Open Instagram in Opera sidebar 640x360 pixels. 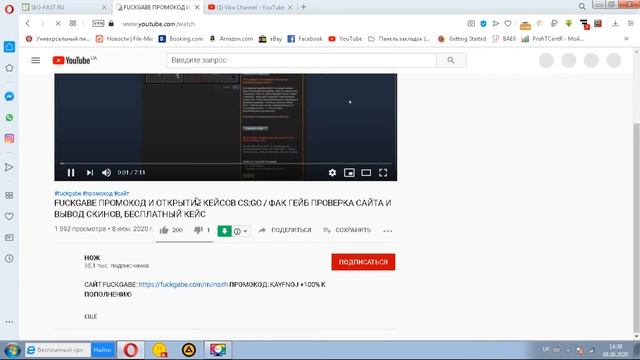(x=9, y=138)
